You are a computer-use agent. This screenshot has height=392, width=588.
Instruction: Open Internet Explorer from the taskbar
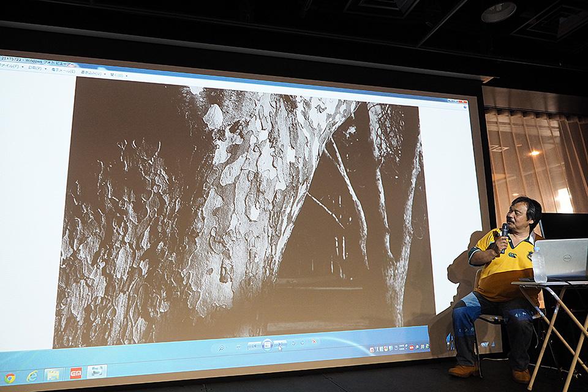point(32,376)
